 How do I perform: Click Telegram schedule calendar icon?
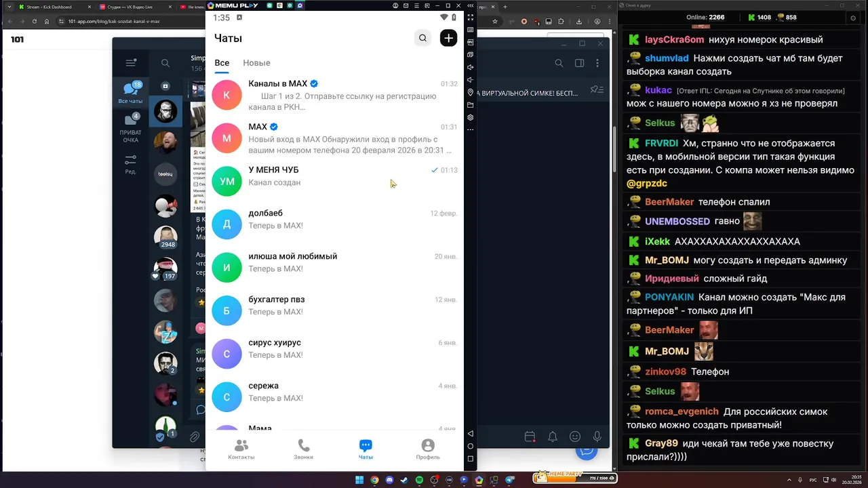point(530,436)
